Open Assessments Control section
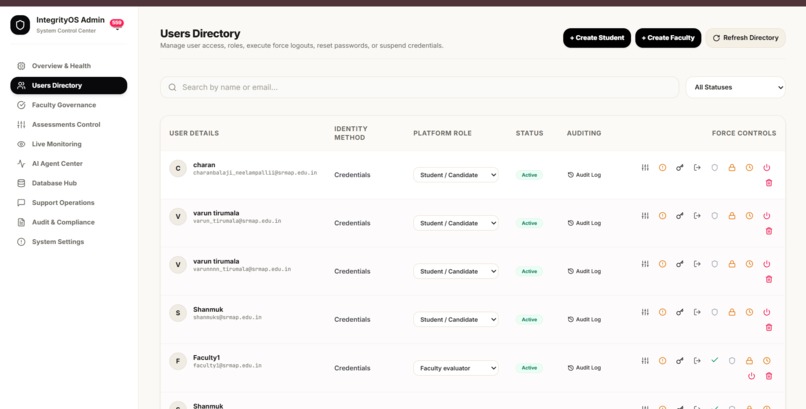The image size is (806, 409). click(69, 124)
